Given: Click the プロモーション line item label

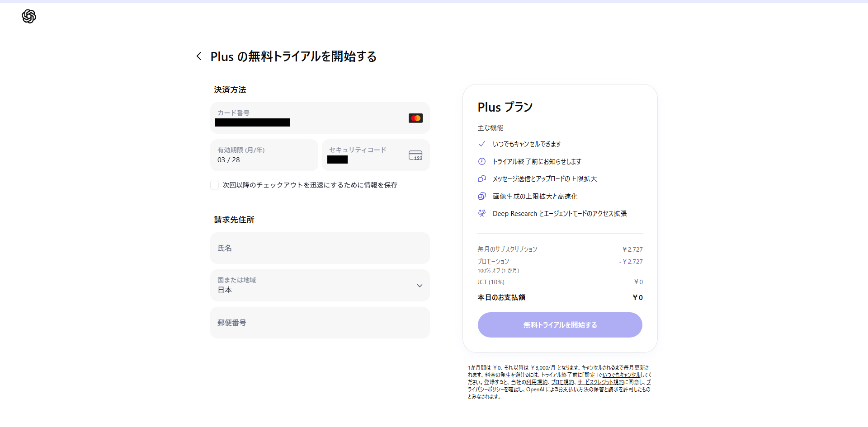Looking at the screenshot, I should point(493,261).
